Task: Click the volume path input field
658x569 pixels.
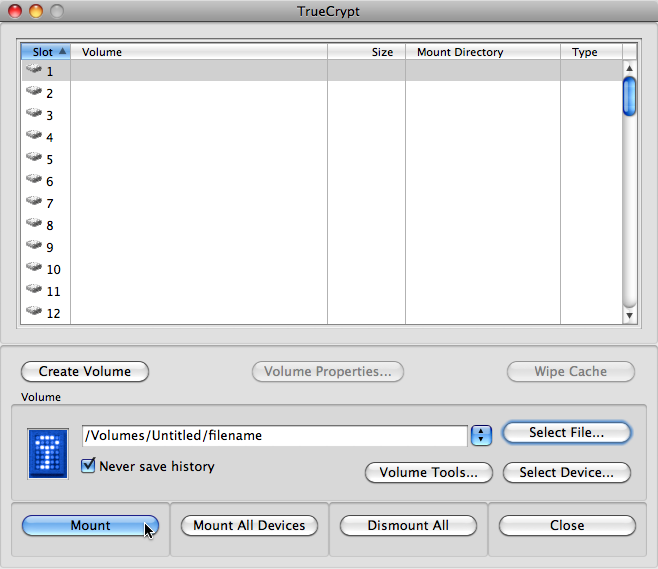Action: pyautogui.click(x=275, y=436)
